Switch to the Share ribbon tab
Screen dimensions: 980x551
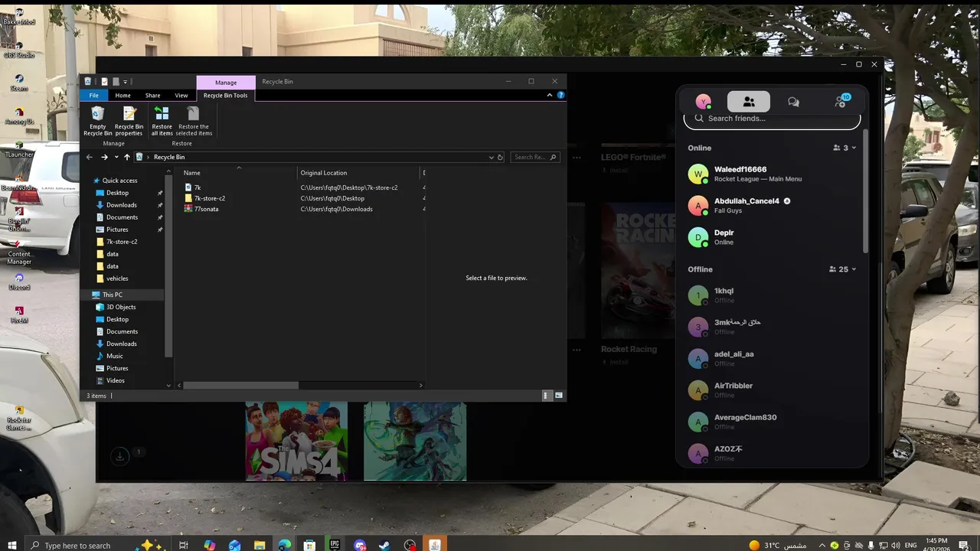click(x=153, y=96)
